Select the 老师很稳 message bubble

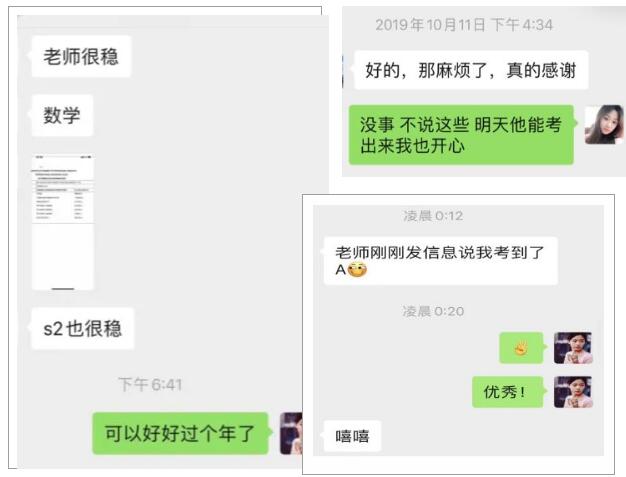click(x=81, y=56)
